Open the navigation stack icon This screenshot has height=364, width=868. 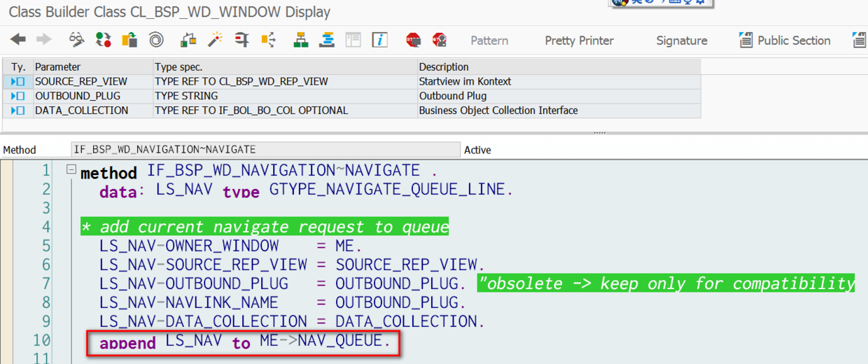tap(327, 40)
